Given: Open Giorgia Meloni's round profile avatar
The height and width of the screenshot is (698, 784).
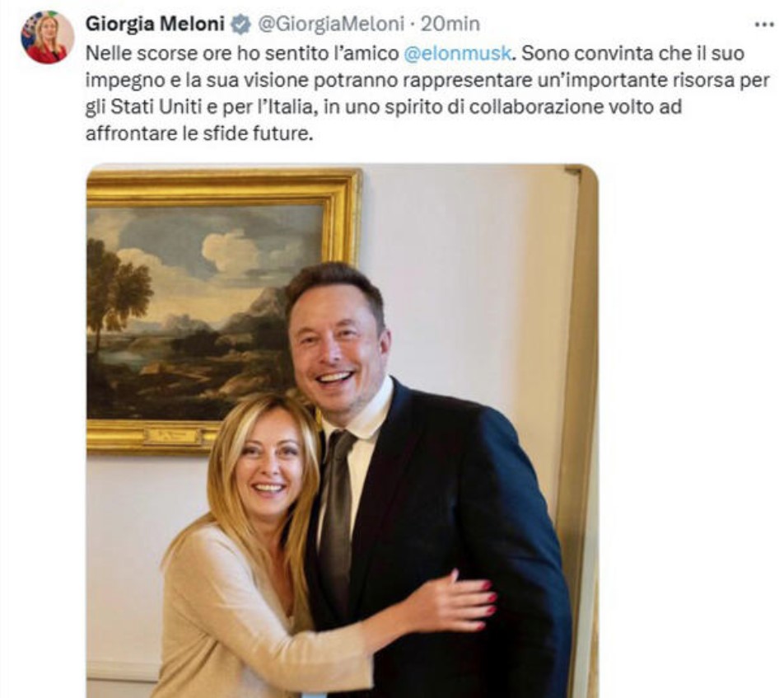Looking at the screenshot, I should [47, 36].
